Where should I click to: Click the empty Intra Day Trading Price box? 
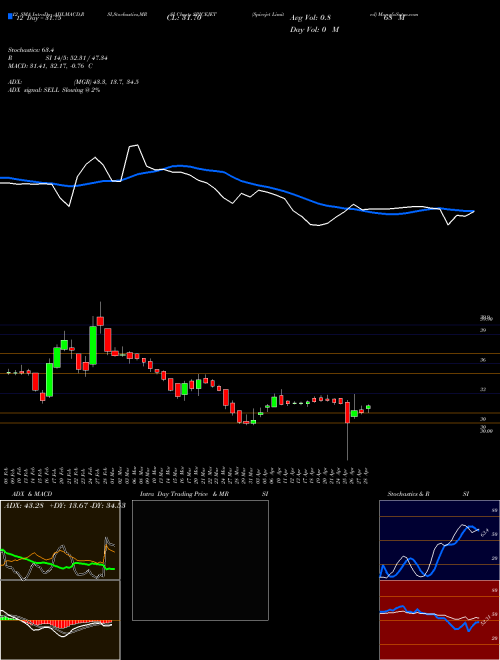(200, 560)
